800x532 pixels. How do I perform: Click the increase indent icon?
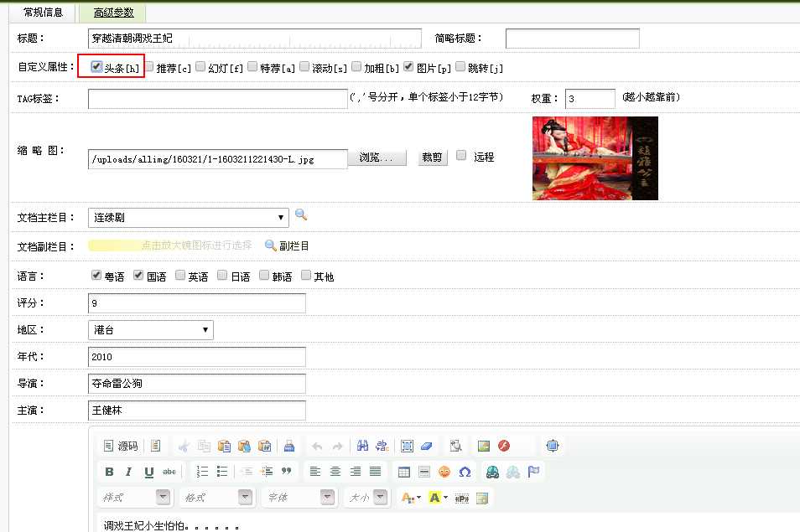(x=267, y=472)
